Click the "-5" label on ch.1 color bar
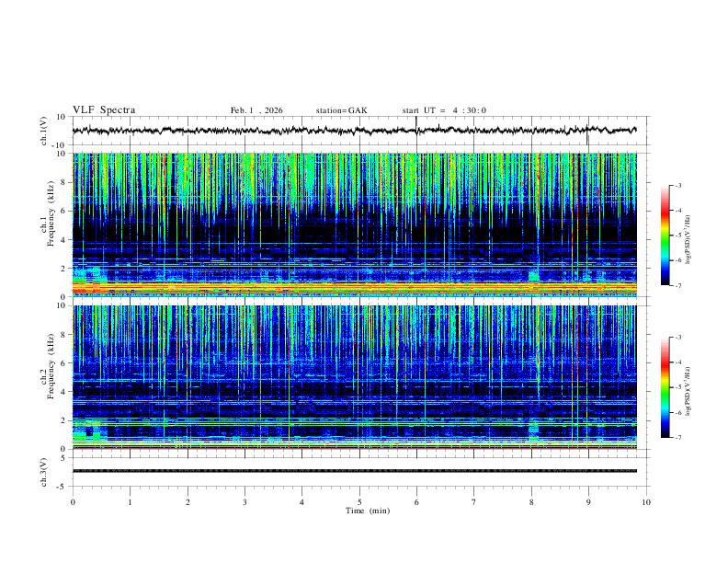 point(677,236)
